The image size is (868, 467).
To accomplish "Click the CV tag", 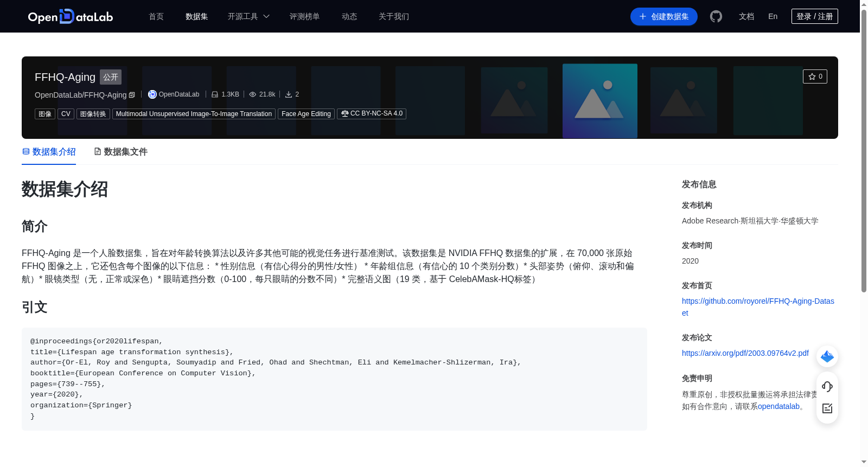I will [66, 114].
